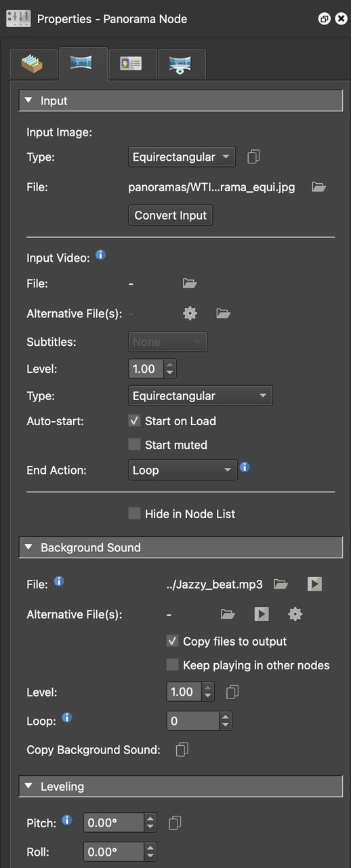This screenshot has width=351, height=868.
Task: Open the End Action Loop dropdown
Action: (182, 470)
